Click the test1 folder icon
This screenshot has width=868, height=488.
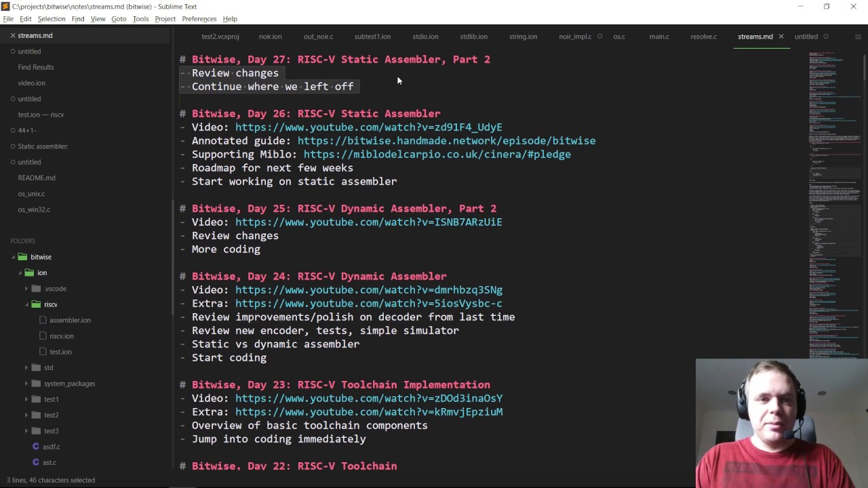click(x=36, y=399)
